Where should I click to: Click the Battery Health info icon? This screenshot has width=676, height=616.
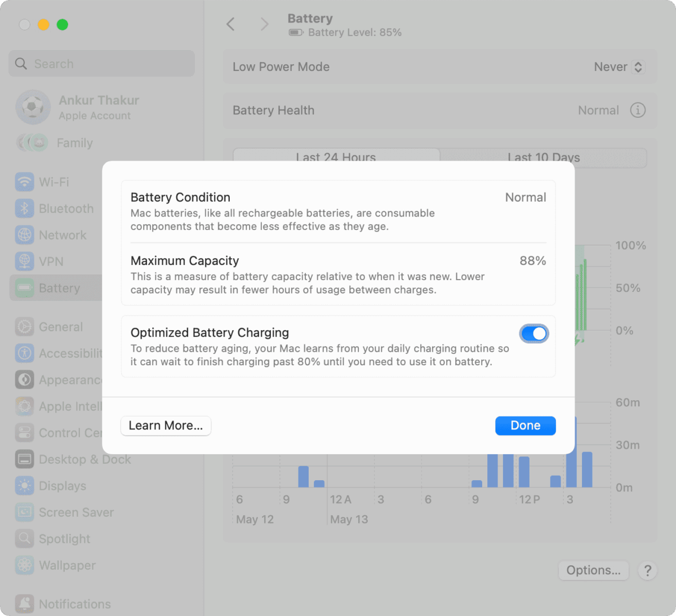pos(638,110)
